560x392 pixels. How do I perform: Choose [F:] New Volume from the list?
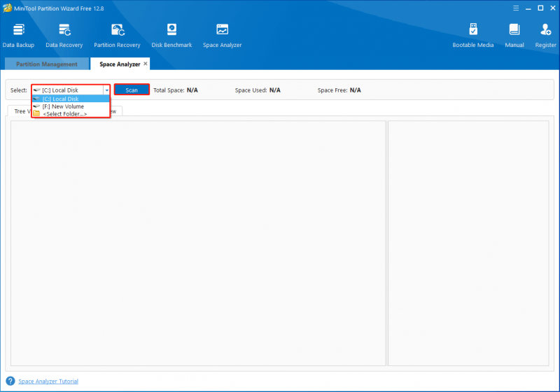pyautogui.click(x=71, y=106)
